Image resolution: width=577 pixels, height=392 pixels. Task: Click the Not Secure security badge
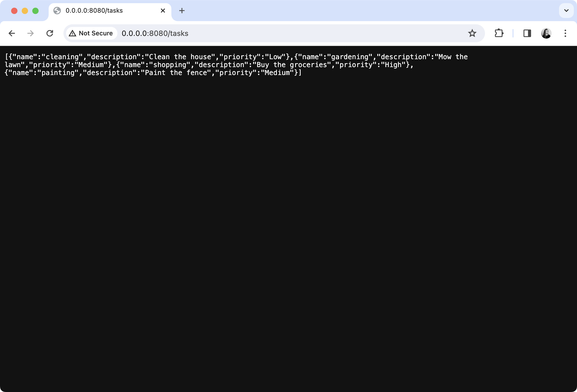click(91, 33)
